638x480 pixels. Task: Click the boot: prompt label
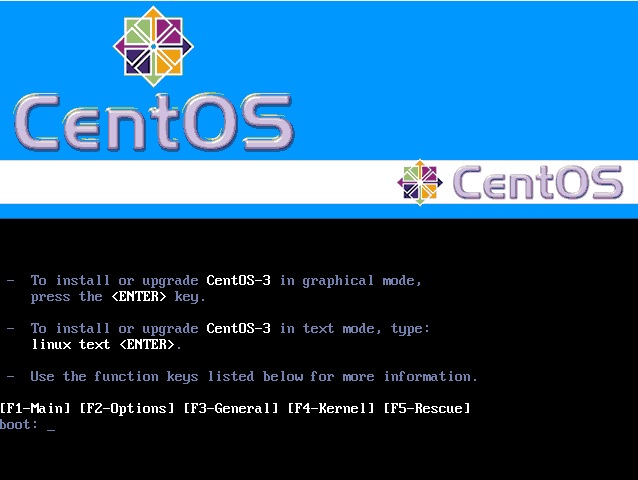click(19, 424)
